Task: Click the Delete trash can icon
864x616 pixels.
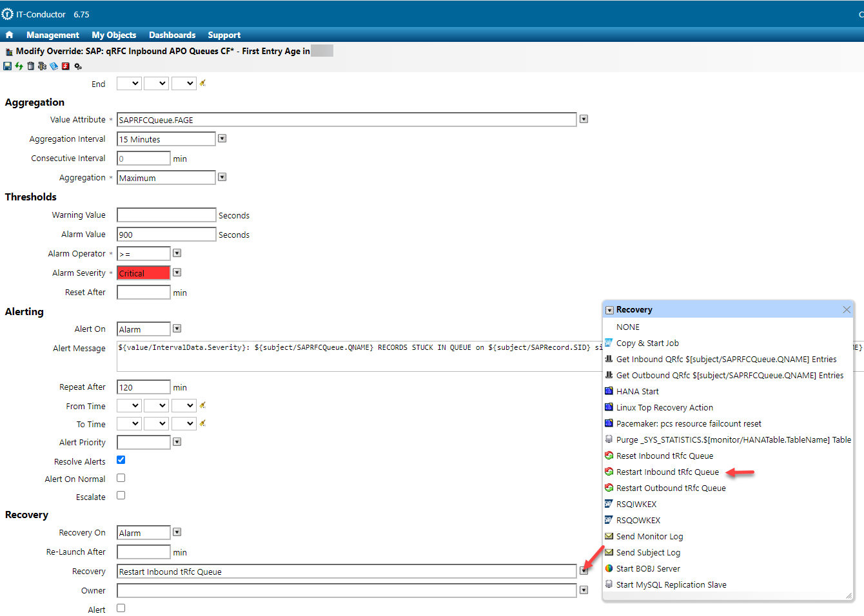Action: (x=31, y=66)
